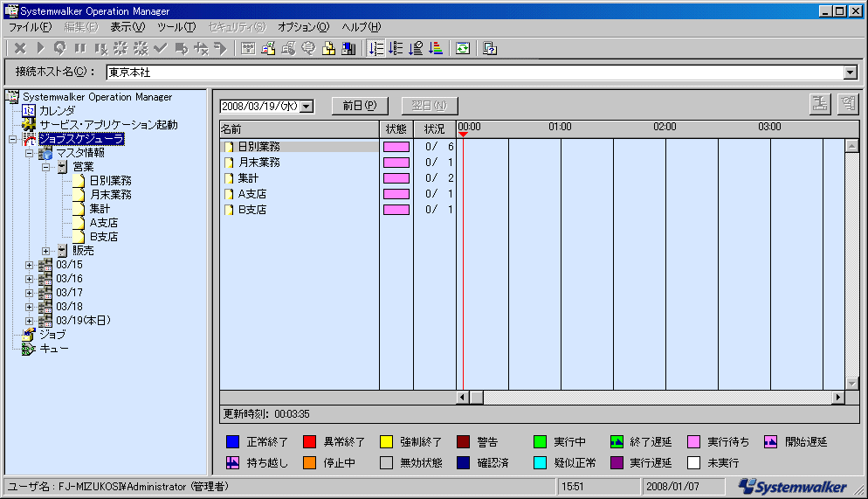Click the yellow stacked folders toolbar icon

pyautogui.click(x=329, y=49)
